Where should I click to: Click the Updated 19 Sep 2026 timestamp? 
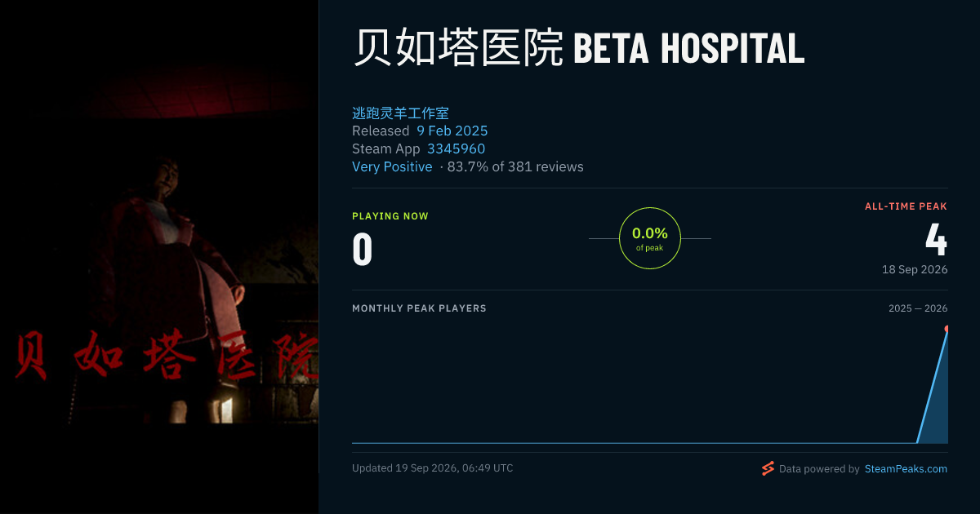[x=433, y=468]
